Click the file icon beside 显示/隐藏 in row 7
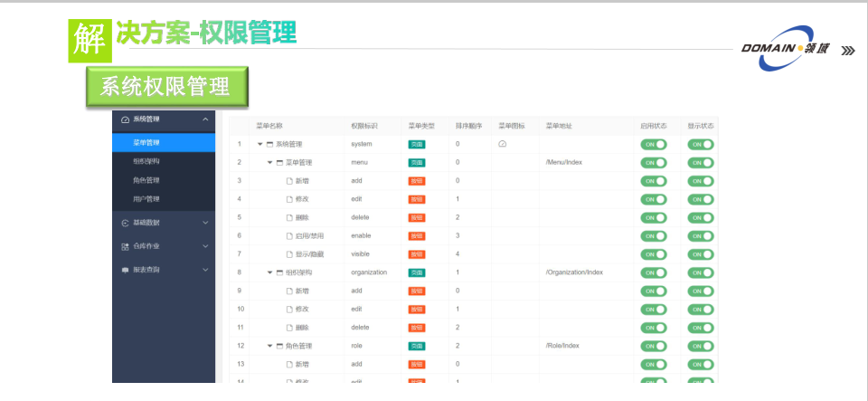Image resolution: width=868 pixels, height=401 pixels. (289, 254)
